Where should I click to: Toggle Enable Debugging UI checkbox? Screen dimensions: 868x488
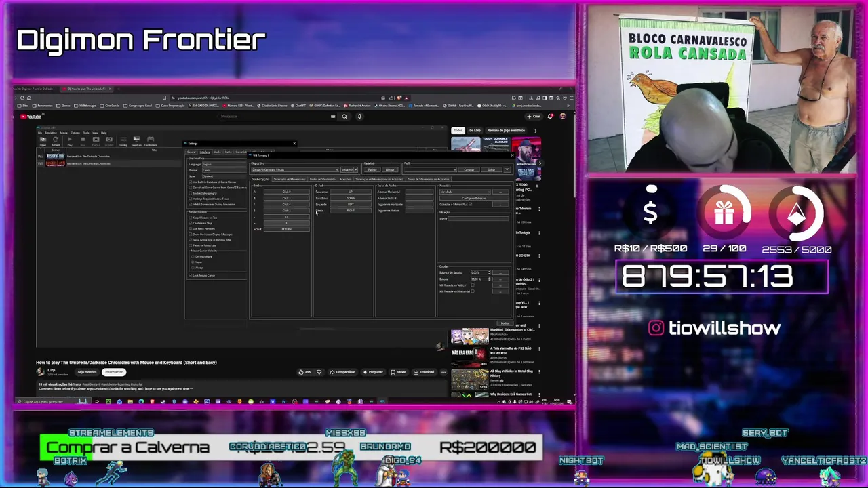pos(191,193)
